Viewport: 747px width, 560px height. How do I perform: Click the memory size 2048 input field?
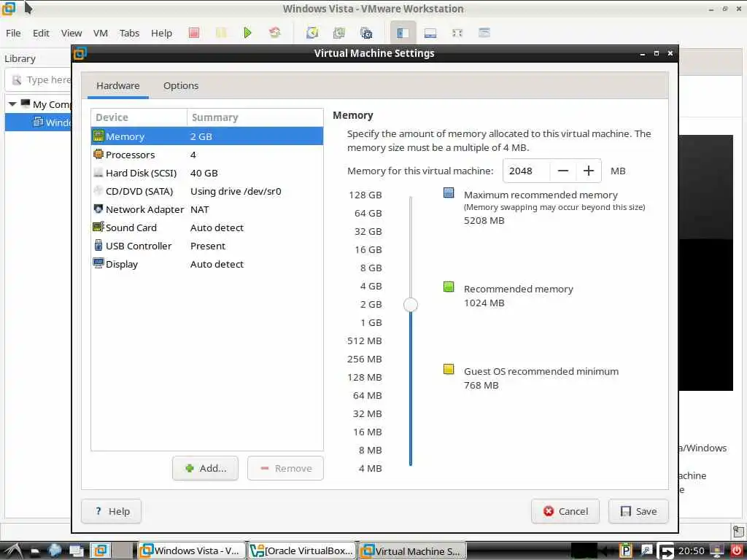click(527, 171)
